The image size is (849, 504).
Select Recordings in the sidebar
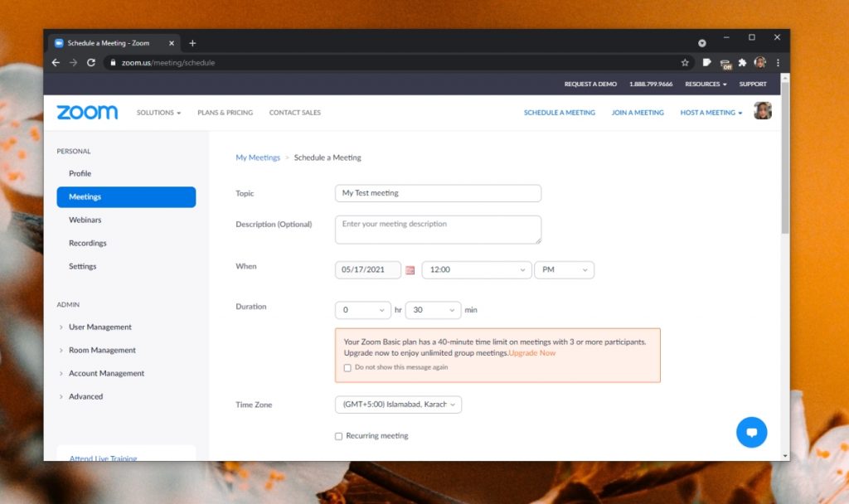[87, 243]
